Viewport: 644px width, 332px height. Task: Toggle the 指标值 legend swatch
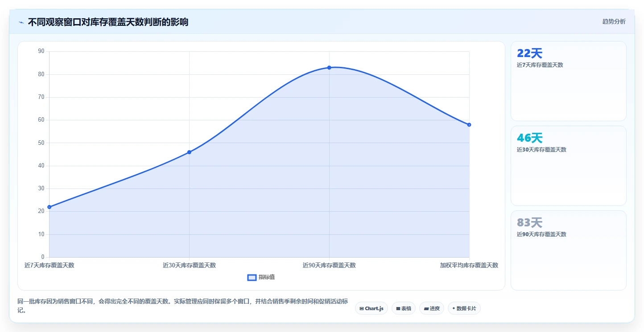coord(252,277)
